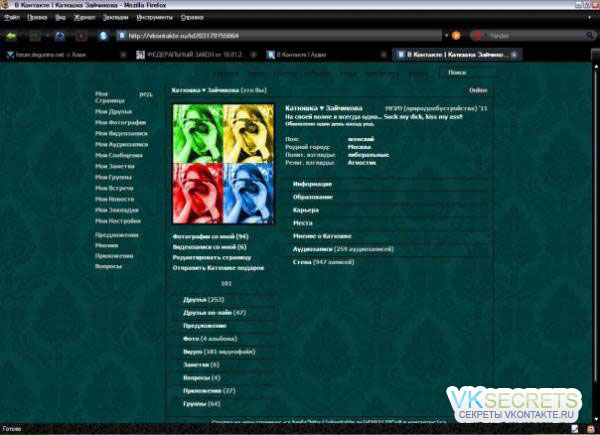This screenshot has width=600, height=435.
Task: Open the Закладки menu
Action: point(116,18)
